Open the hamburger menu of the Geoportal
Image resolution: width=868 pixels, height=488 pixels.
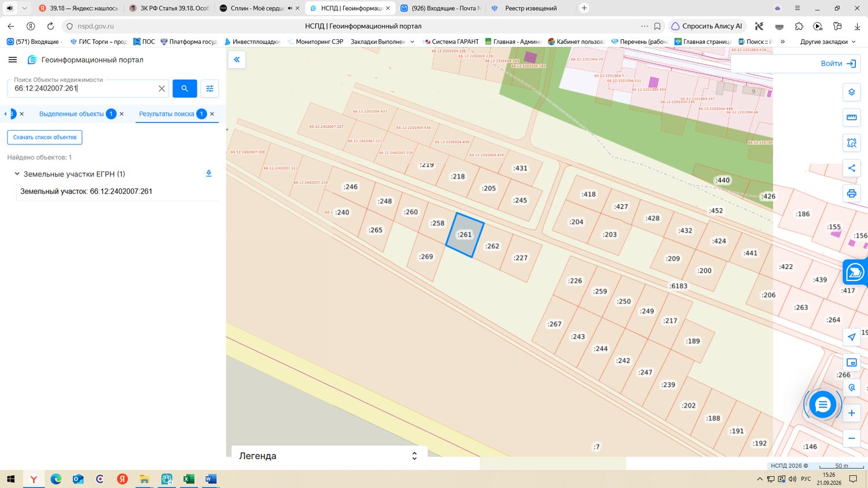[x=13, y=60]
